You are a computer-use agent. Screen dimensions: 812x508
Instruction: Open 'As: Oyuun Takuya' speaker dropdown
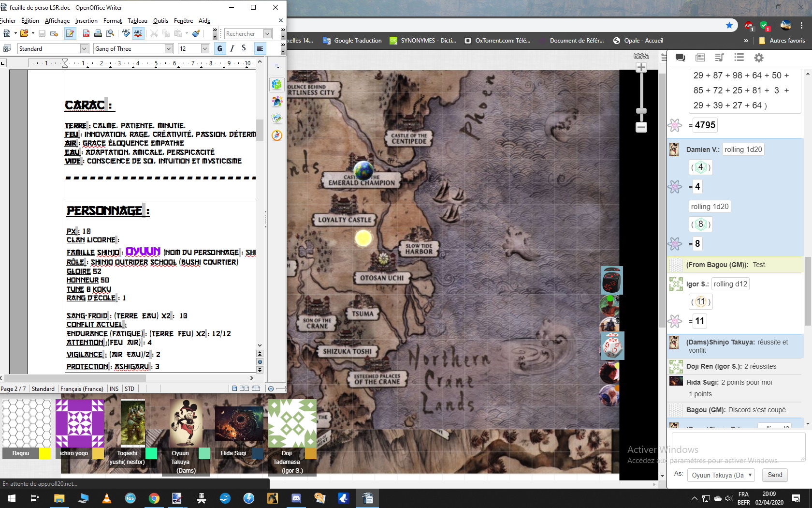[722, 475]
